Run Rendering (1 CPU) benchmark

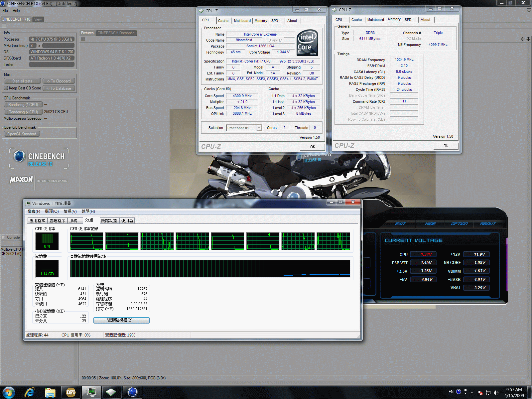click(x=23, y=104)
